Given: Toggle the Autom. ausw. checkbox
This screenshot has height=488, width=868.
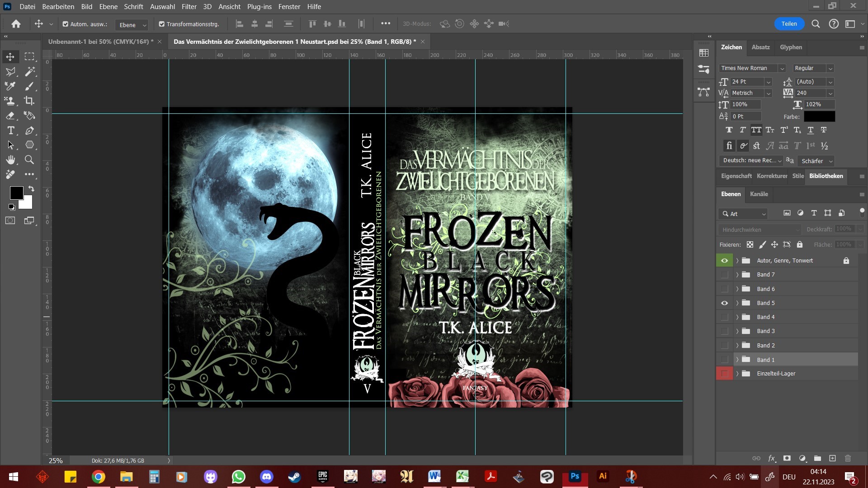Looking at the screenshot, I should click(x=66, y=24).
